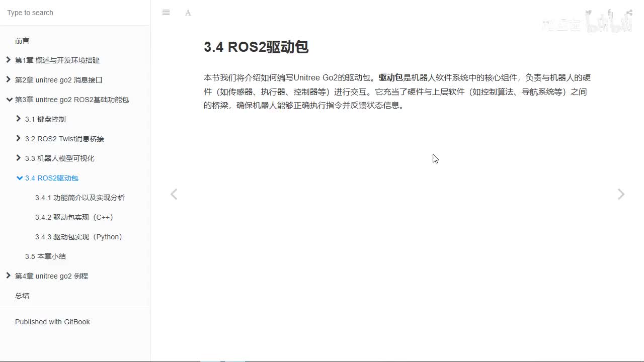Open 3.4.3 驱动包实现（Python）

pyautogui.click(x=79, y=237)
